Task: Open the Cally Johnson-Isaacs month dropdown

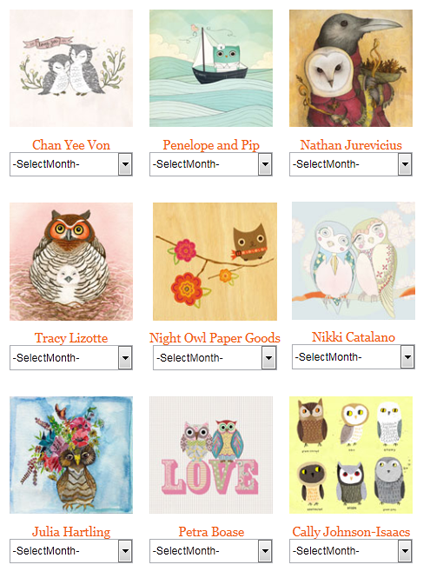Action: click(x=351, y=551)
